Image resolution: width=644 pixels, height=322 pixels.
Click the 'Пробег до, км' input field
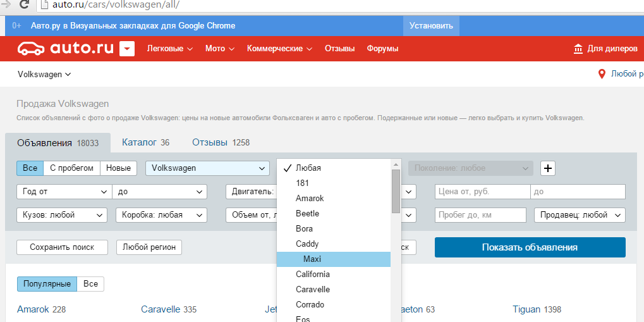(480, 215)
